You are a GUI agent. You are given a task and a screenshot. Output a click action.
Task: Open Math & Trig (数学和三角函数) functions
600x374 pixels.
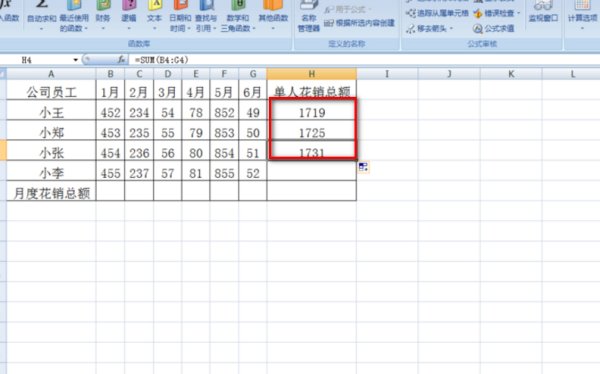[238, 16]
